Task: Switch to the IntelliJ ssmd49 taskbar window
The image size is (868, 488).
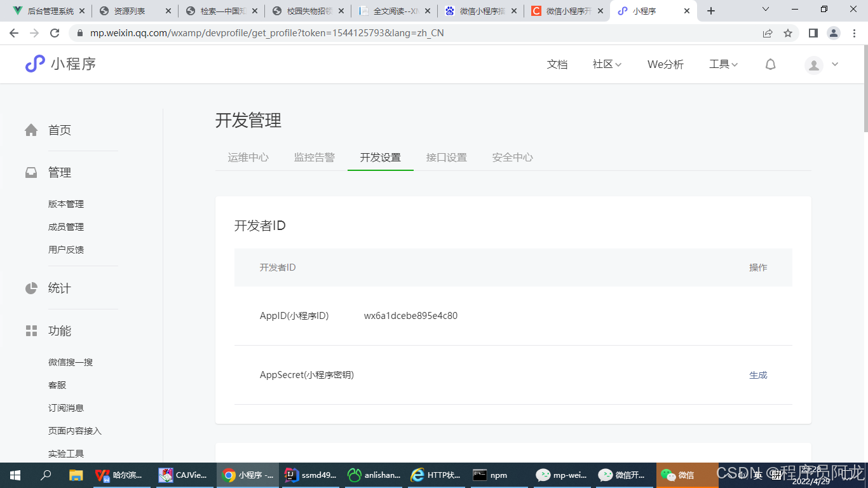Action: pyautogui.click(x=310, y=475)
